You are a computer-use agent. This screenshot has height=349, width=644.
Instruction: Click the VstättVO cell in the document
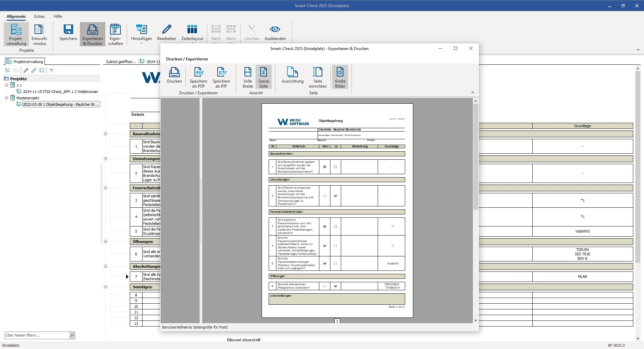coord(583,231)
